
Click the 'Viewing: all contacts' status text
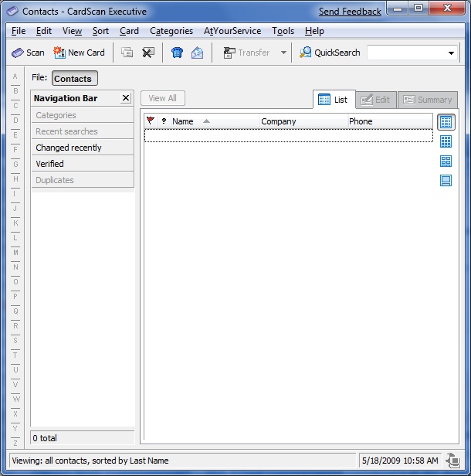click(90, 461)
